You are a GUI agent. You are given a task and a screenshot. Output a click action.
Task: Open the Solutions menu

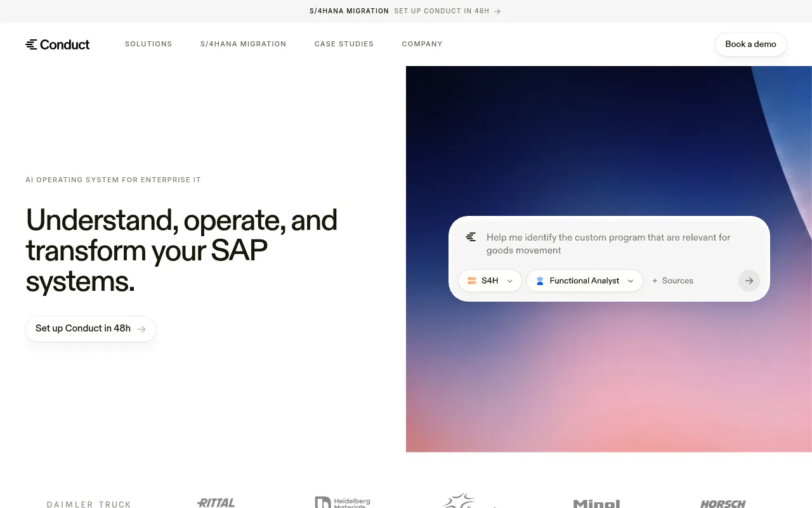[x=148, y=44]
